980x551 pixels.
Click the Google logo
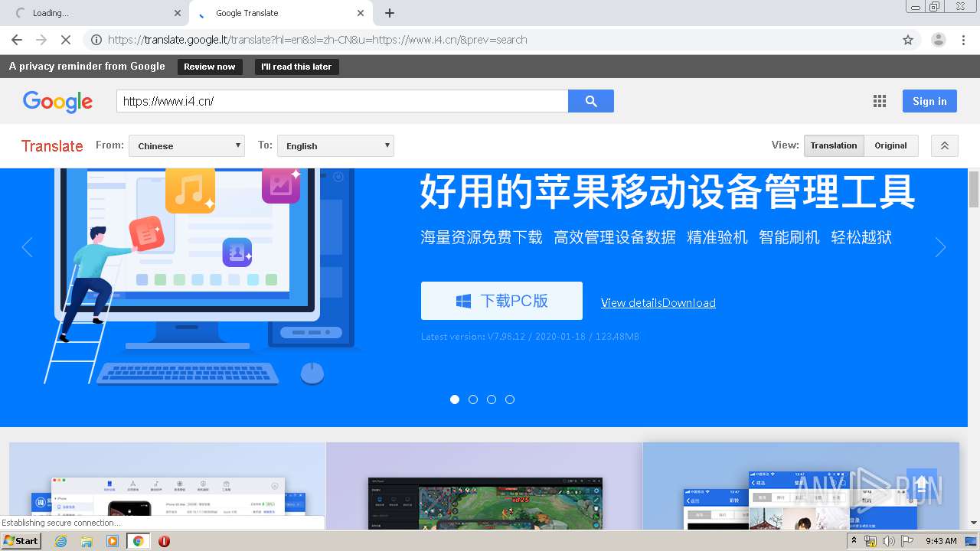pos(57,101)
